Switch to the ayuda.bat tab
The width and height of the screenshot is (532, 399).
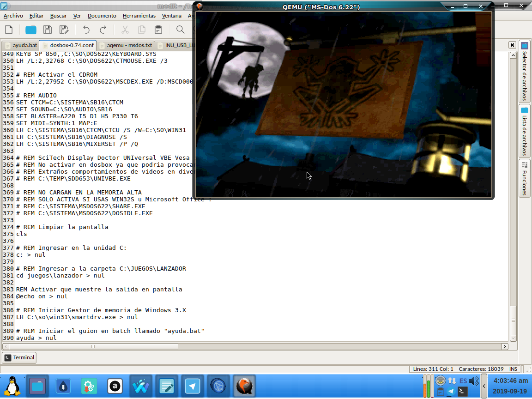pos(21,45)
